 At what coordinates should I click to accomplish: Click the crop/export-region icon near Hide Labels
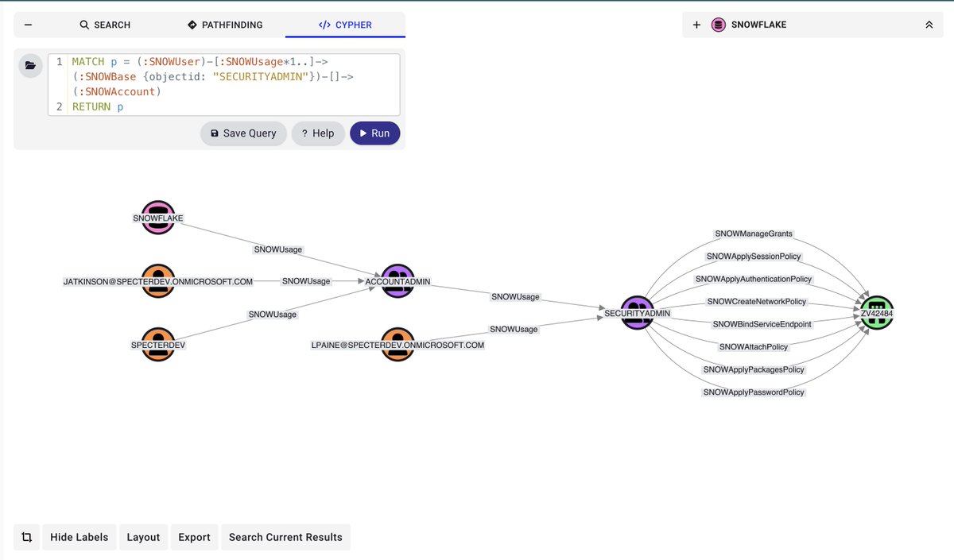pos(26,537)
